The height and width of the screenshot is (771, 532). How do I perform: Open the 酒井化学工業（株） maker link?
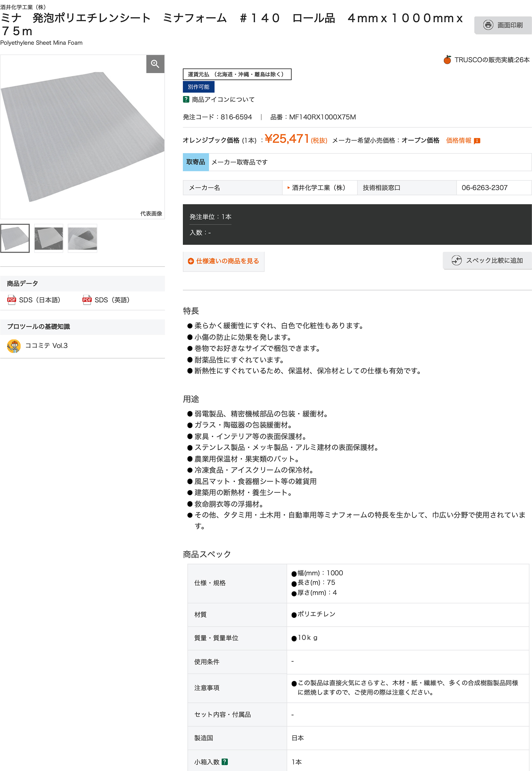318,187
